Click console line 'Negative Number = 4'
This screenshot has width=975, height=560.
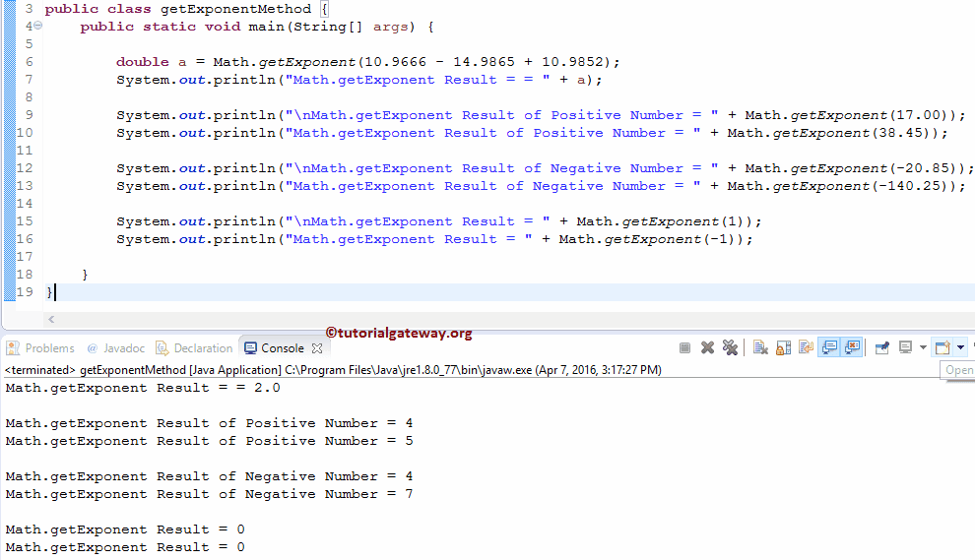329,476
